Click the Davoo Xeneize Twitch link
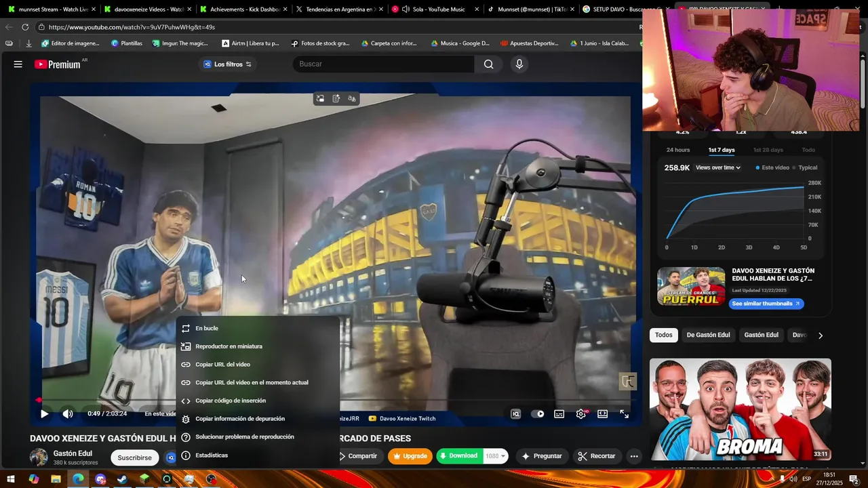Screen dimensions: 868x488 403,419
